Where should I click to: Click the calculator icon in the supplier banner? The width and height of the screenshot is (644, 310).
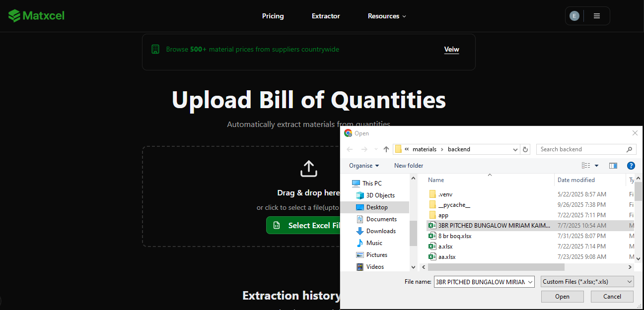pos(155,49)
